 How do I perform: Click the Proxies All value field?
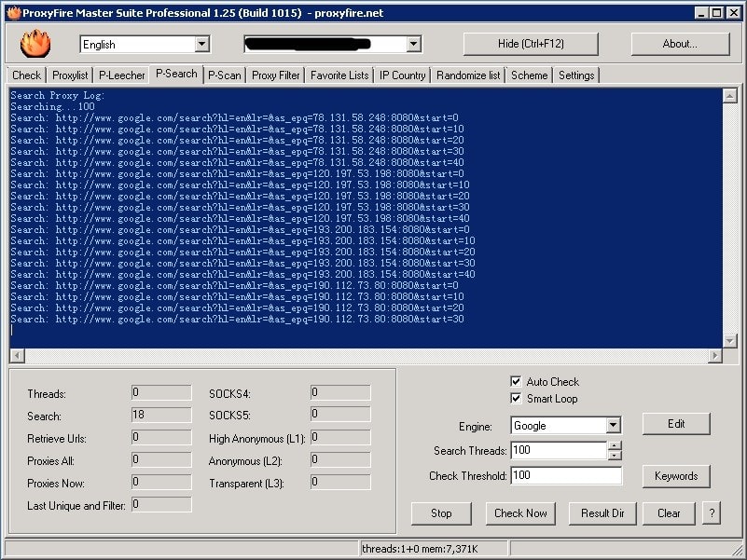coord(161,459)
